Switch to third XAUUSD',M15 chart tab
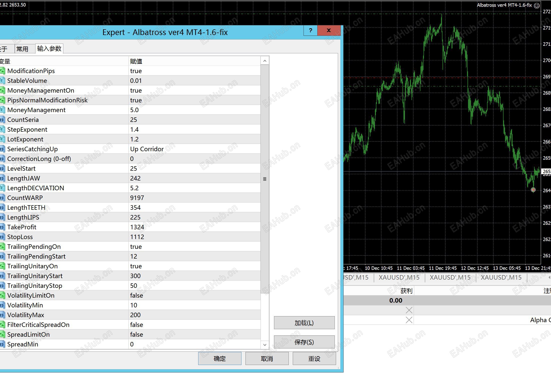This screenshot has width=551, height=392. click(x=450, y=277)
